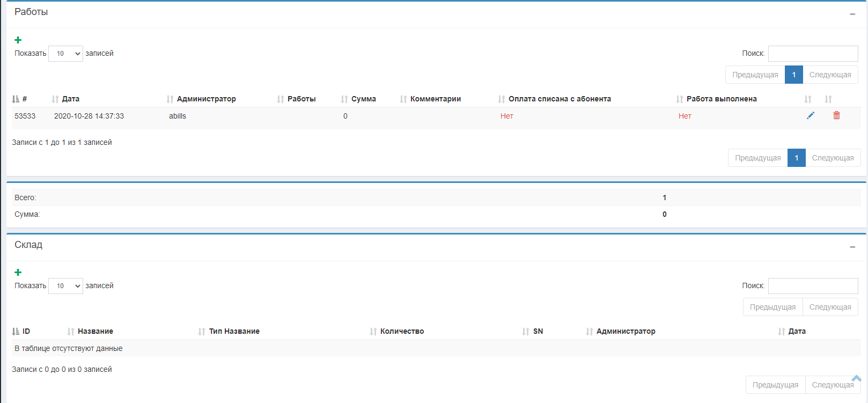This screenshot has height=403, width=868.
Task: Click the green plus icon in Работы panel
Action: tap(18, 40)
